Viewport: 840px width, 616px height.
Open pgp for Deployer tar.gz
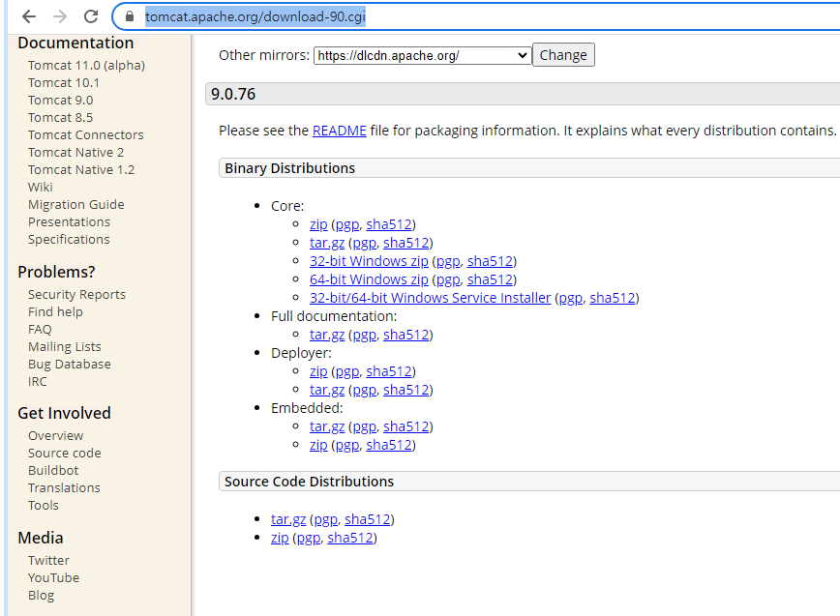[x=364, y=390]
